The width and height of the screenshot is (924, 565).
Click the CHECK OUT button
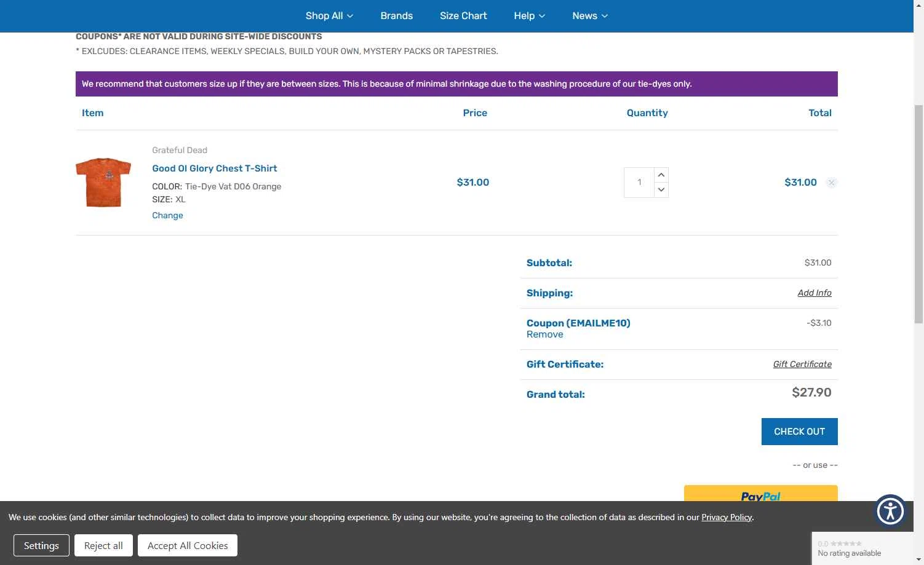click(x=799, y=432)
